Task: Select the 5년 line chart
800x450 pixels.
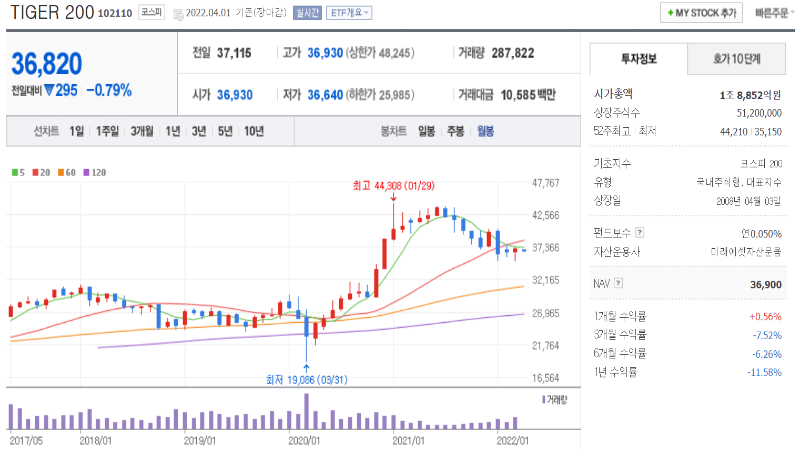Action: pyautogui.click(x=225, y=132)
